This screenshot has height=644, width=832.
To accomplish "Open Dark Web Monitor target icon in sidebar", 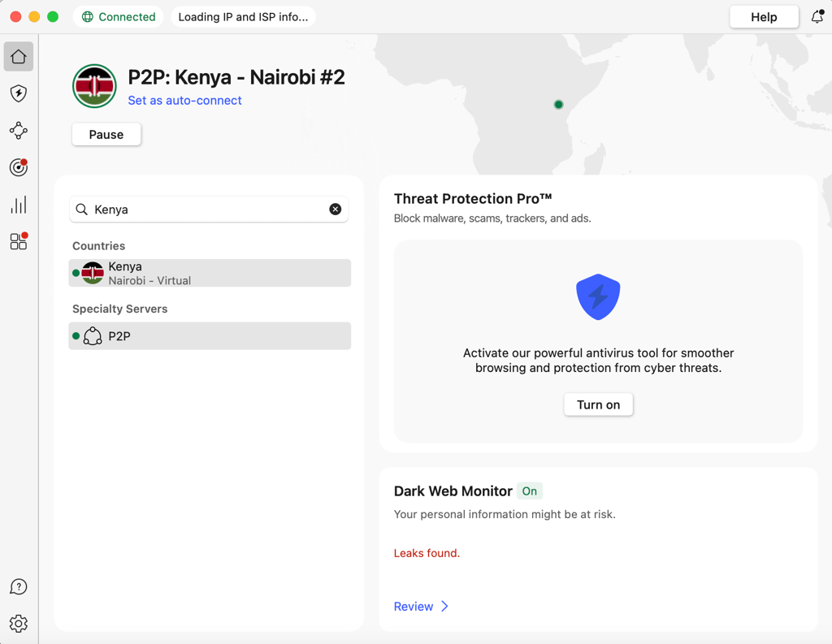I will tap(19, 167).
